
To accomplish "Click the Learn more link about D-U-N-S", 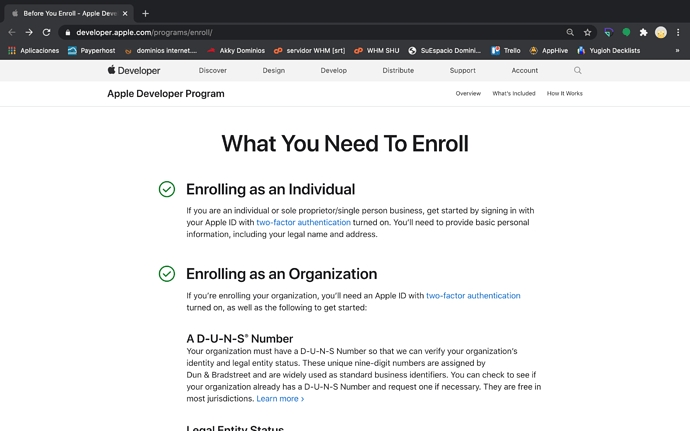I will click(280, 399).
